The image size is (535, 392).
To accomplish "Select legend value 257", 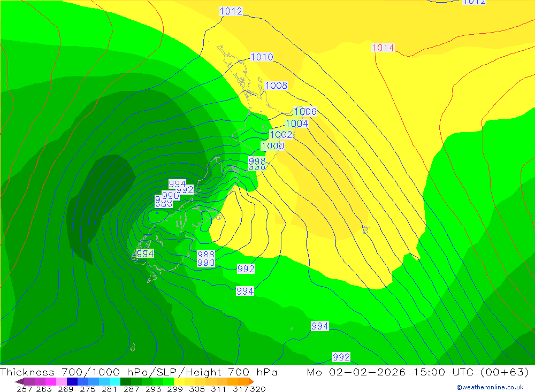I will click(x=24, y=389).
